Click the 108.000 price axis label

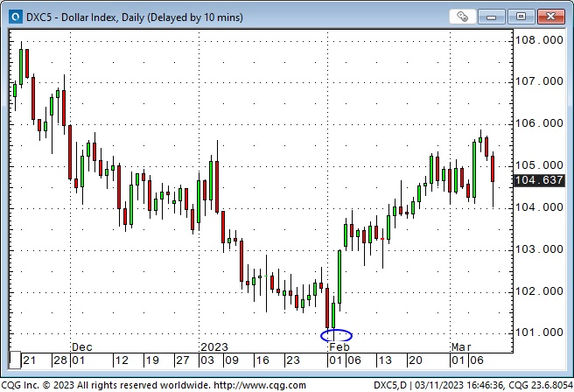539,40
